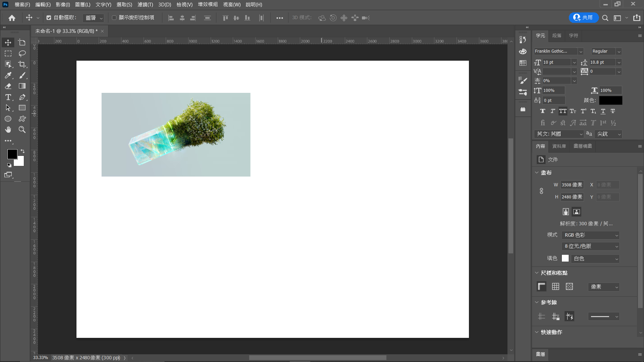Toggle the Auto-Select (自動選取) checkbox
644x362 pixels.
(49, 18)
